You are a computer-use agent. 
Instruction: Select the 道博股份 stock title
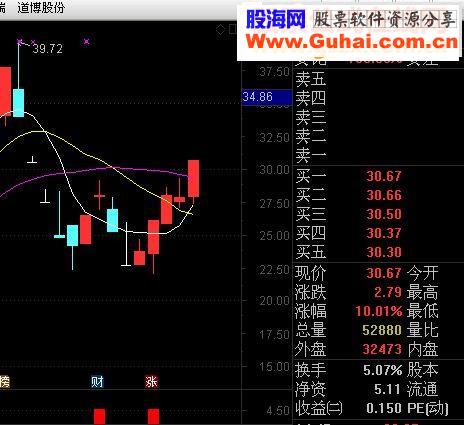click(41, 8)
